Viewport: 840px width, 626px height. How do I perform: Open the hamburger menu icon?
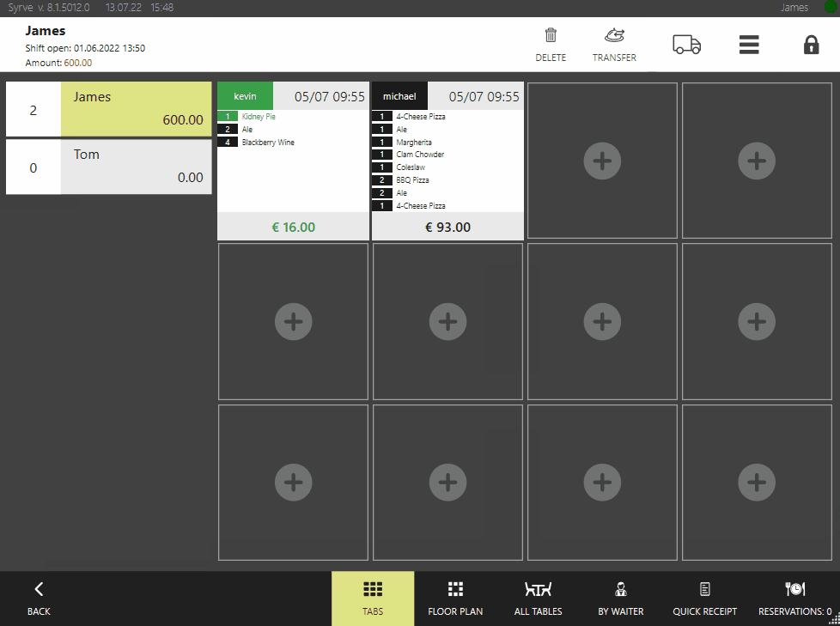[x=749, y=45]
